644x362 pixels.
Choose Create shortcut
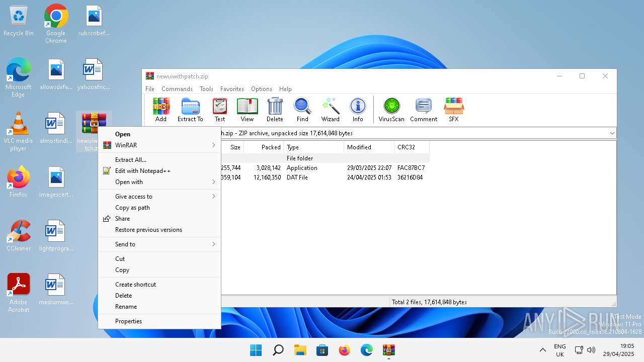[x=159, y=285]
